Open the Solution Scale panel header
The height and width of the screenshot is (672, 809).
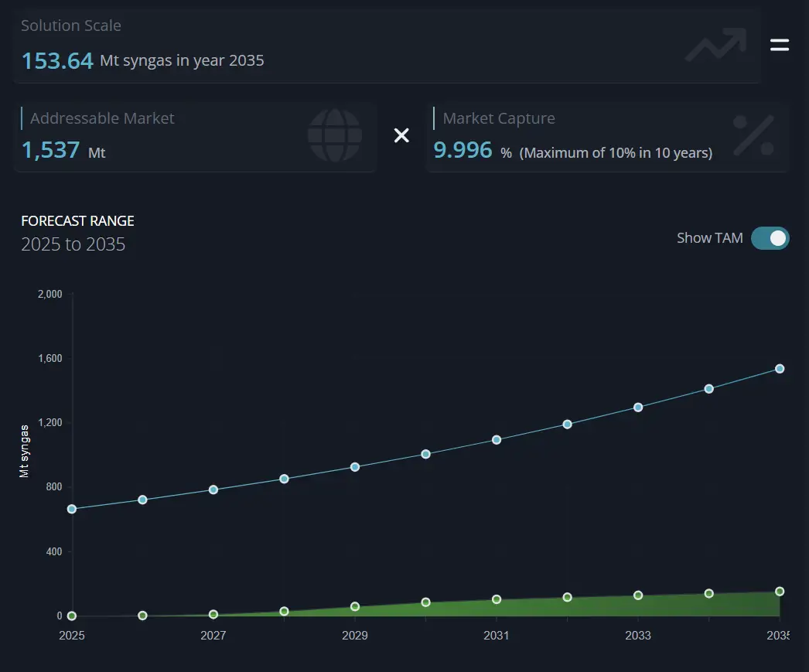71,26
